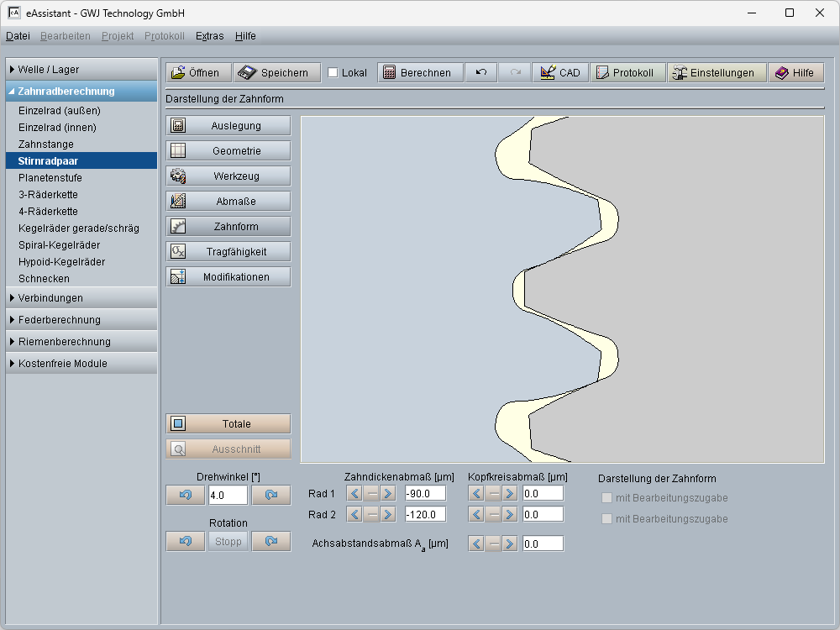Open the Datei menu
The width and height of the screenshot is (840, 630).
pos(18,36)
